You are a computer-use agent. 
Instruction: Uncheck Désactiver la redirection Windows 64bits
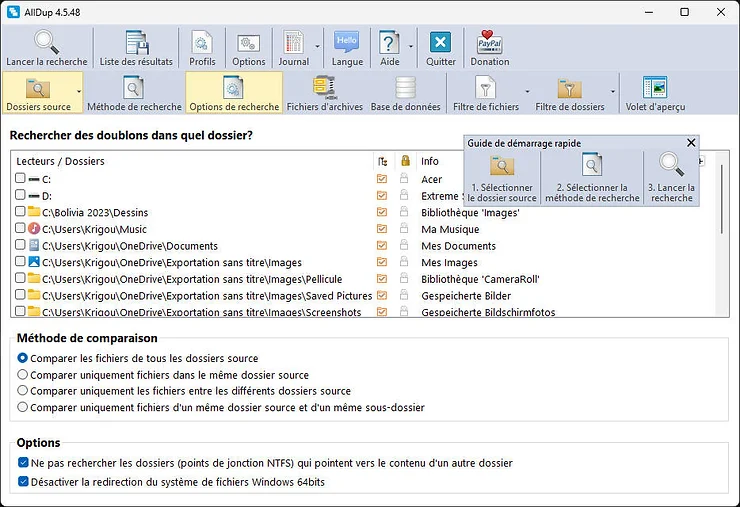click(x=23, y=482)
